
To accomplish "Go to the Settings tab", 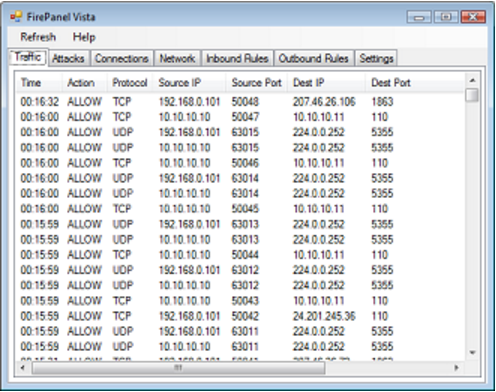I will [x=376, y=59].
